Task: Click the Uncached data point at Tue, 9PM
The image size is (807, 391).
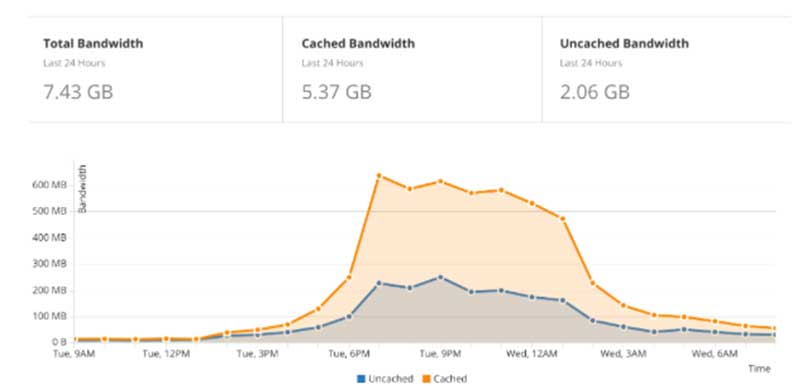Action: (x=440, y=277)
